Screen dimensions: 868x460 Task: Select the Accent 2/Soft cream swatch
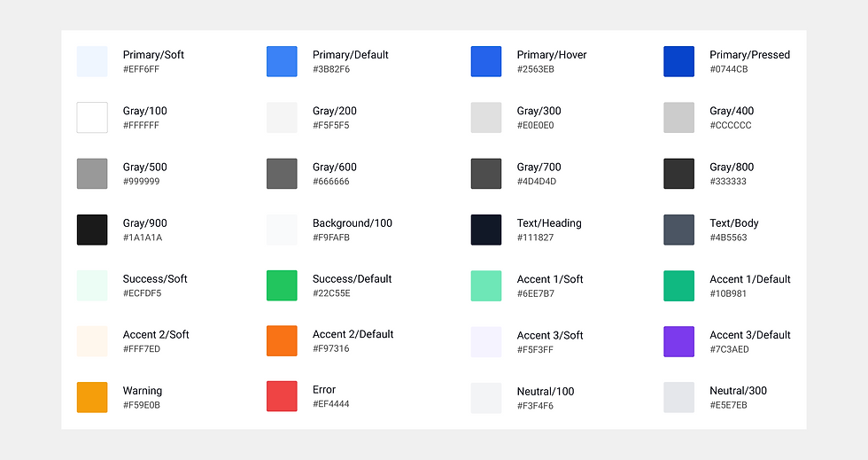(x=92, y=341)
